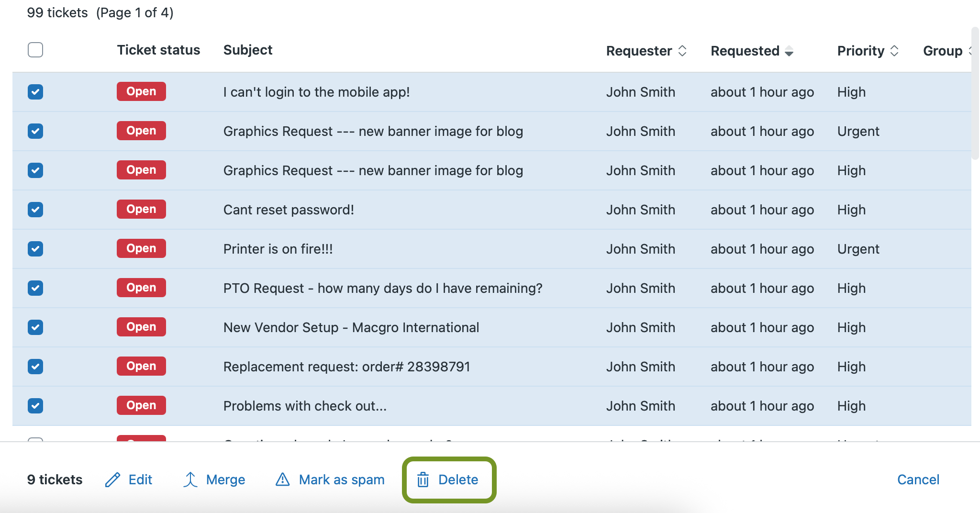
Task: Click the Priority sort chevron
Action: [895, 51]
